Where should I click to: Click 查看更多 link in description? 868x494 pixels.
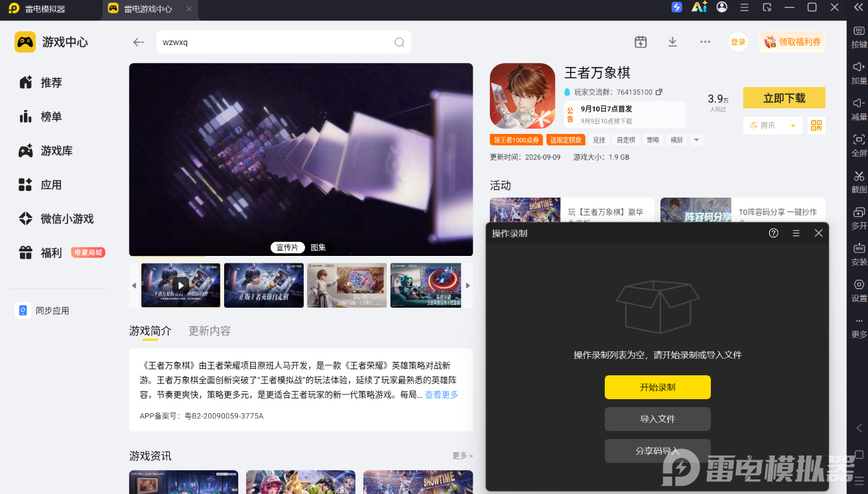tap(442, 395)
